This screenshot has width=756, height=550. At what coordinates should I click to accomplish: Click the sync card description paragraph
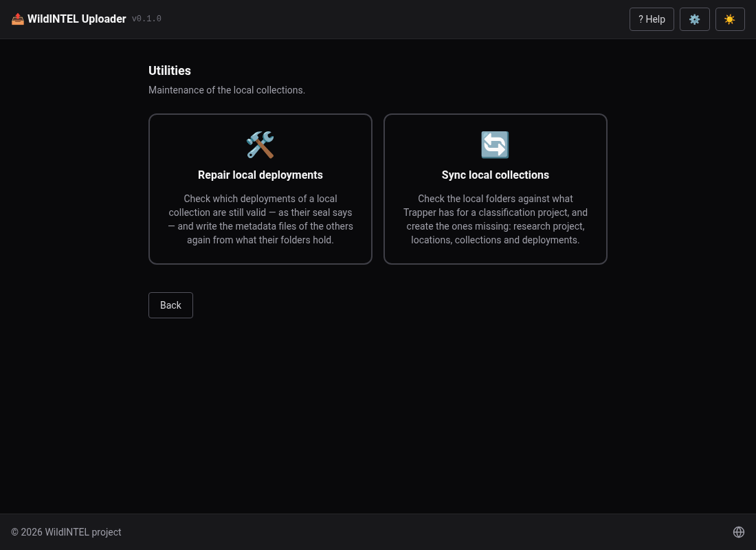tap(495, 219)
